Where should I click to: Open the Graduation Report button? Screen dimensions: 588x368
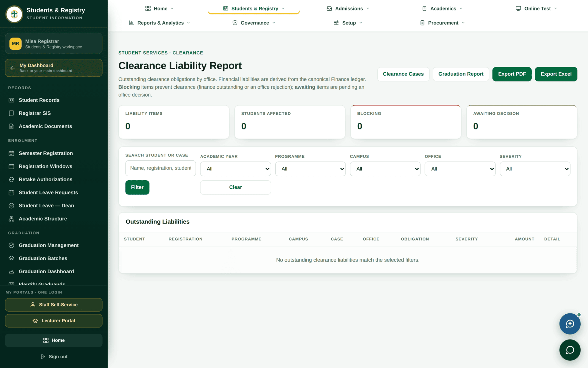[461, 74]
